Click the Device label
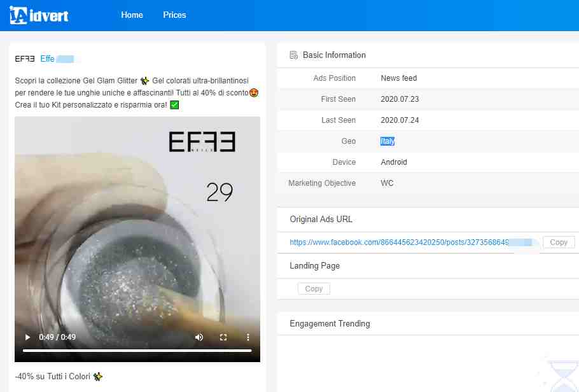 point(344,162)
